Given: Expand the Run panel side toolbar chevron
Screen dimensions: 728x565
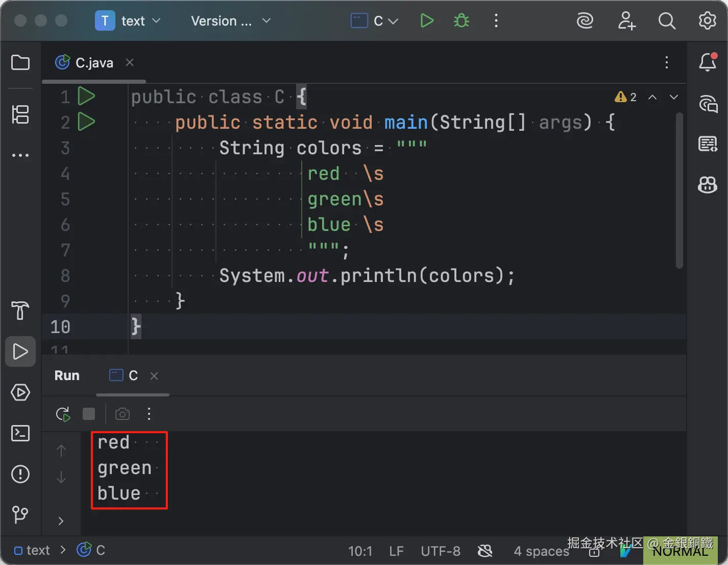Looking at the screenshot, I should 61,521.
